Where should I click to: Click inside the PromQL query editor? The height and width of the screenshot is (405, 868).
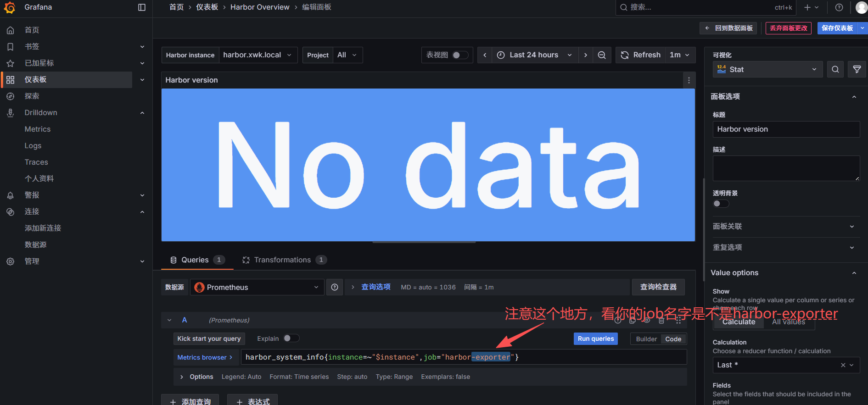point(464,357)
